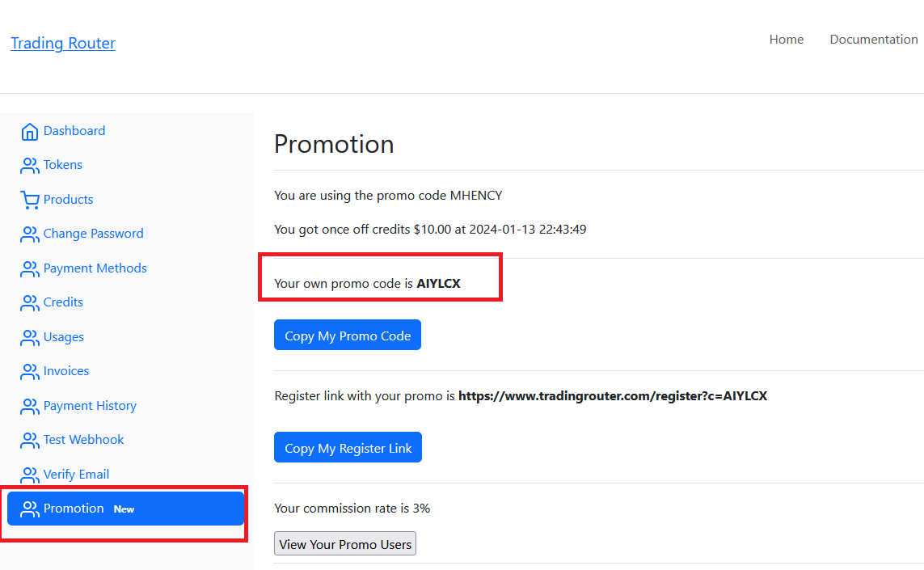Click the Credits sidebar icon

tap(30, 303)
